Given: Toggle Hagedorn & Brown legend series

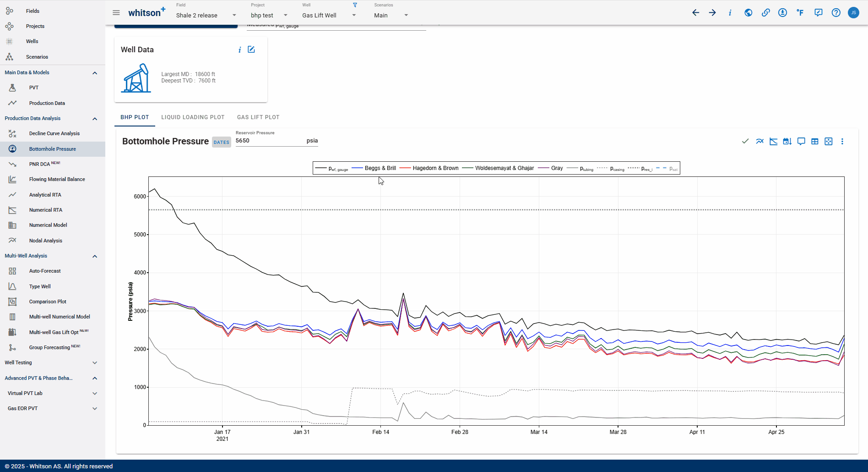Looking at the screenshot, I should coord(435,168).
